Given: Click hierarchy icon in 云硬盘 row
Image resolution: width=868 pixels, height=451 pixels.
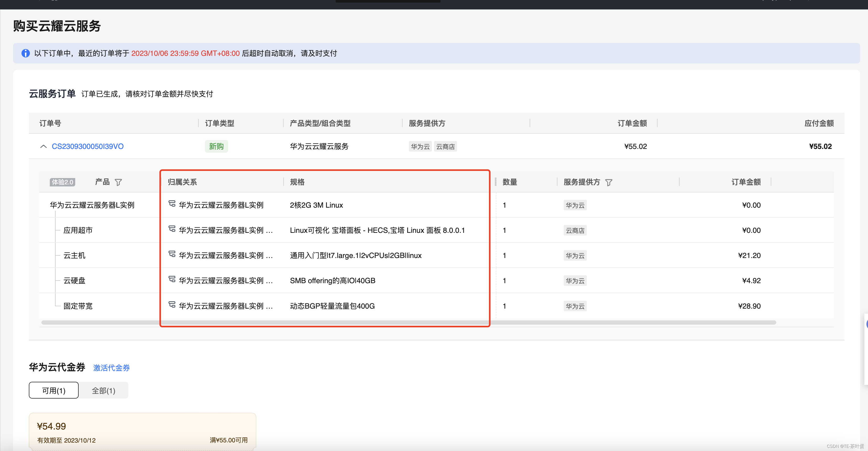Looking at the screenshot, I should [x=172, y=279].
